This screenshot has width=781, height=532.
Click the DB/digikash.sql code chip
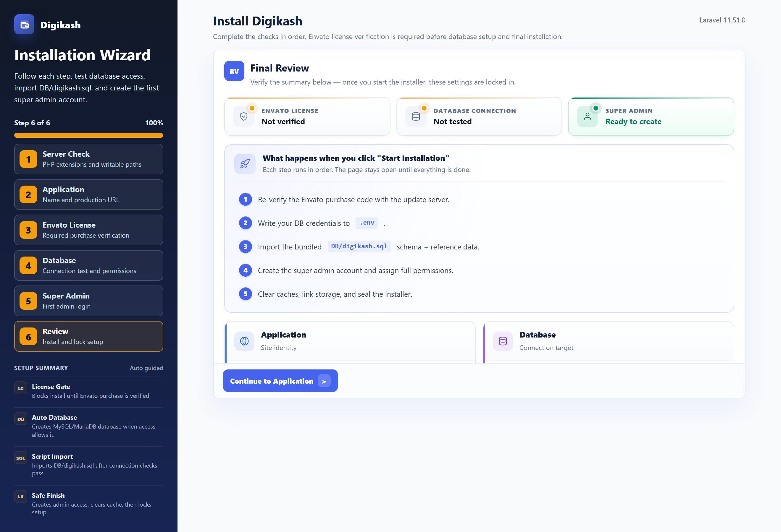coord(359,246)
